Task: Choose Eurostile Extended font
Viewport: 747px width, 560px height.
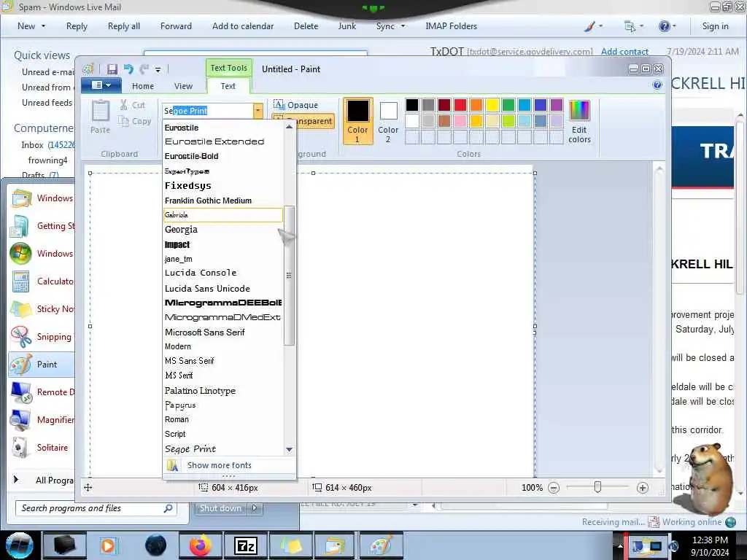Action: pyautogui.click(x=223, y=141)
